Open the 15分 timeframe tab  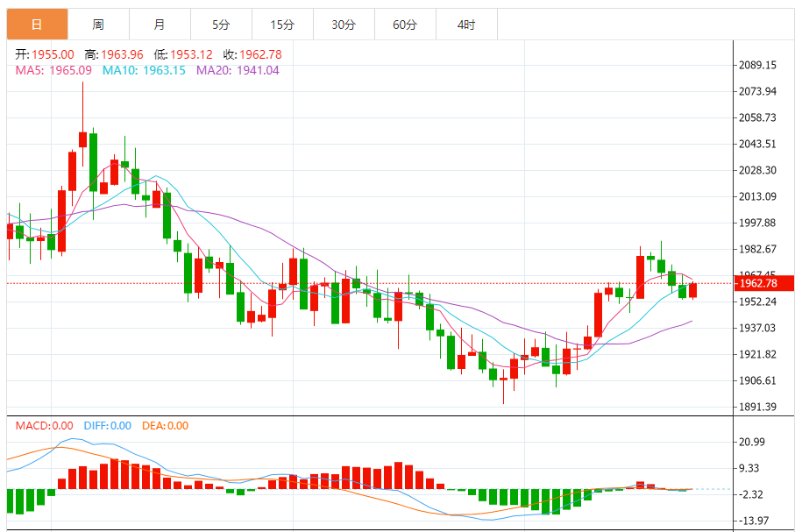[x=282, y=24]
